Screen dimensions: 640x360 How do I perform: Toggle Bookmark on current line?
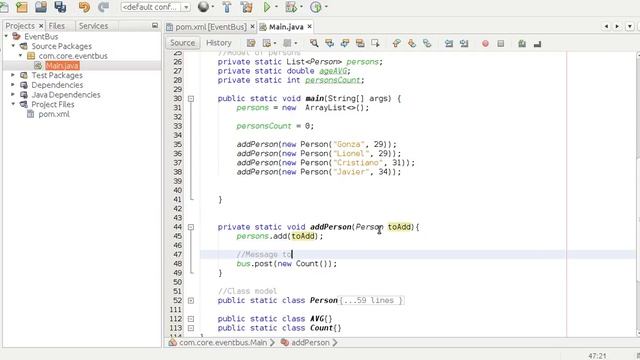click(427, 43)
